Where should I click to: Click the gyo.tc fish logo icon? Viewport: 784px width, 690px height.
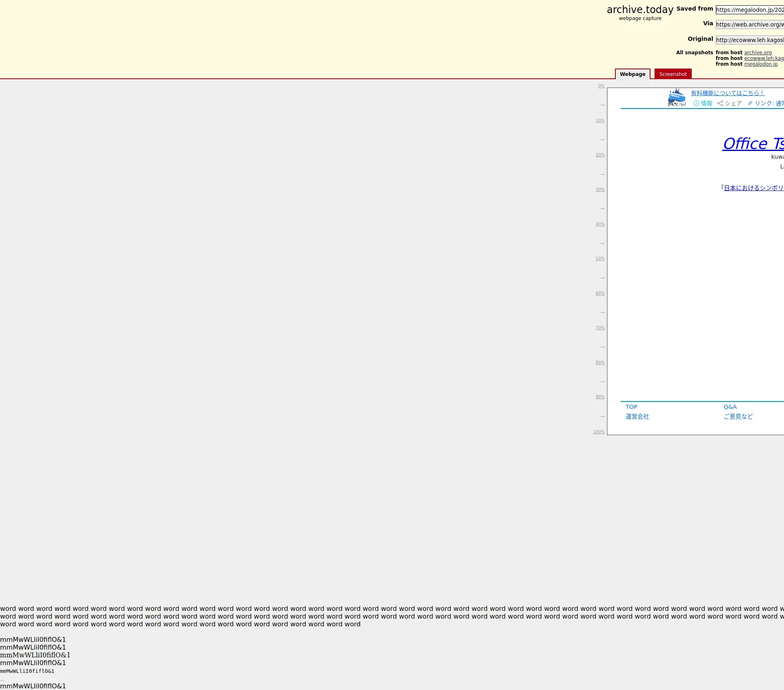coord(677,98)
